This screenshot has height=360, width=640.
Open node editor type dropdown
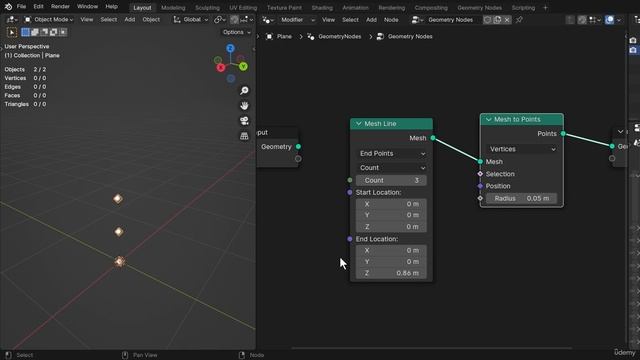[268, 20]
